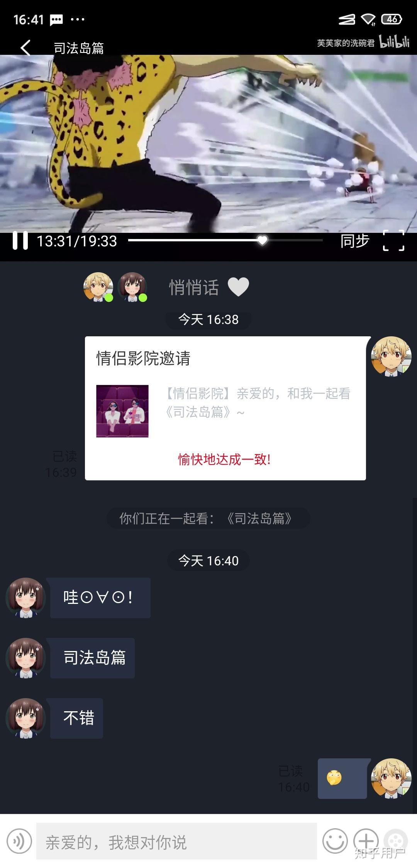This screenshot has height=868, width=417.
Task: Open the 情侣影院邀请 invitation card
Action: click(x=225, y=409)
